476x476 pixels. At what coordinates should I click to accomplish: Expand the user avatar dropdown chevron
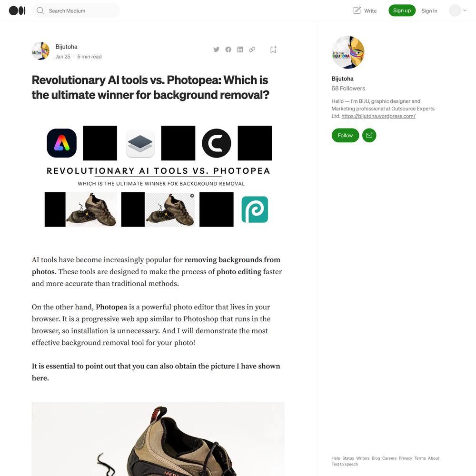point(465,10)
